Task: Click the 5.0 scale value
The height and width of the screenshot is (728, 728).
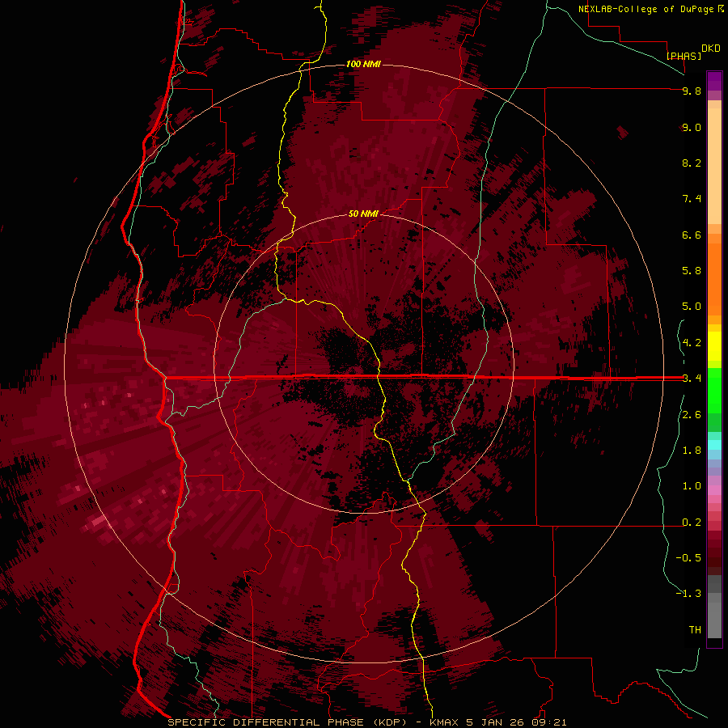Action: pyautogui.click(x=692, y=307)
